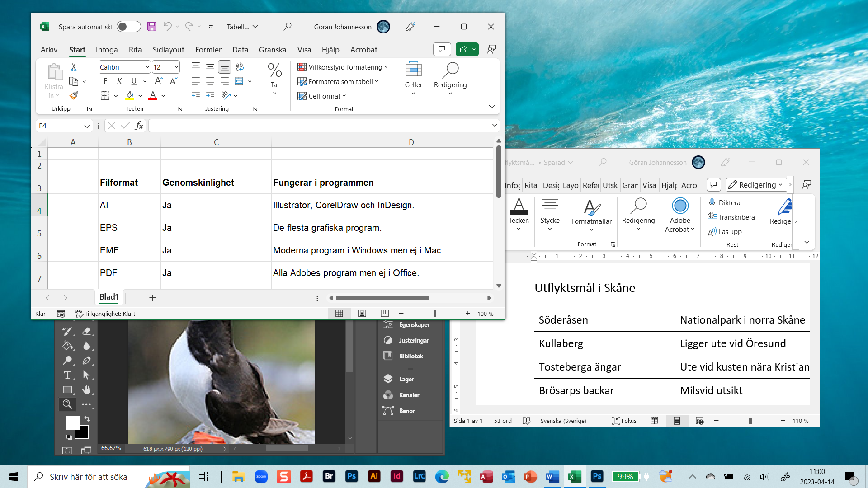The image size is (868, 488).
Task: Switch to page layout view in Excel status bar
Action: [x=362, y=314]
